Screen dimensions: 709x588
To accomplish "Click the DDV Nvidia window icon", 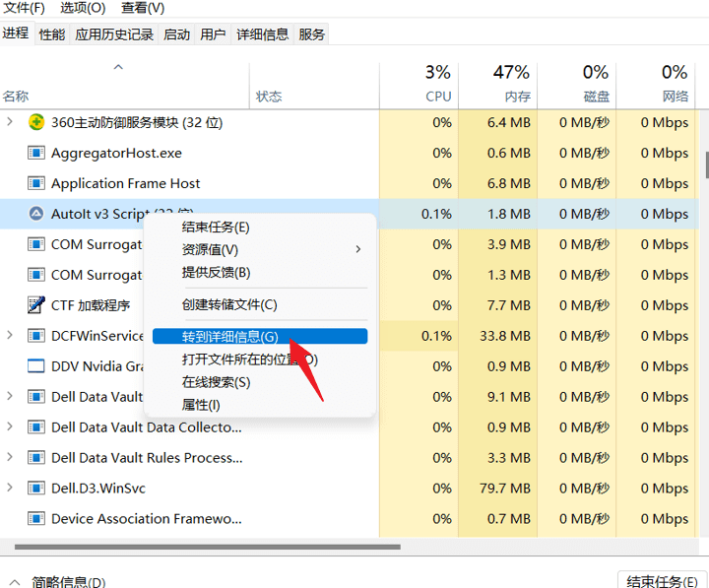I will 36,366.
